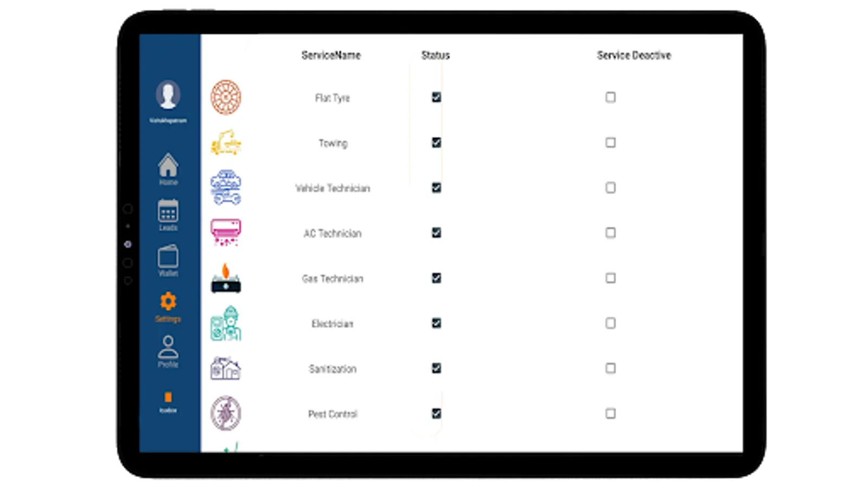The width and height of the screenshot is (868, 488).
Task: Open the Leads calendar icon
Action: coord(168,210)
